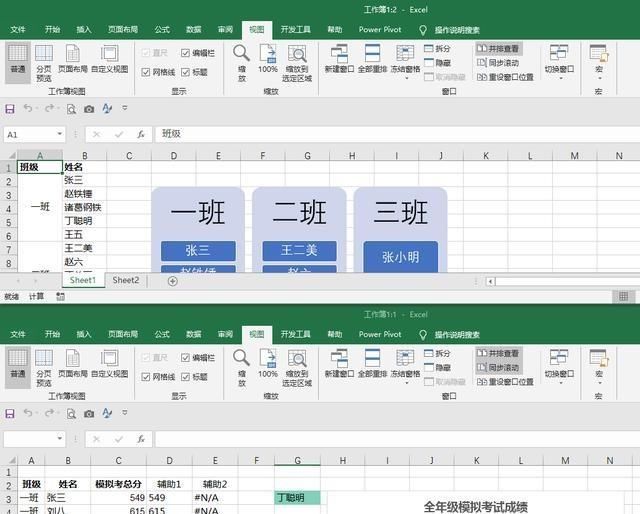The image size is (640, 514).
Task: Toggle View Side by Side in top window
Action: (498, 49)
